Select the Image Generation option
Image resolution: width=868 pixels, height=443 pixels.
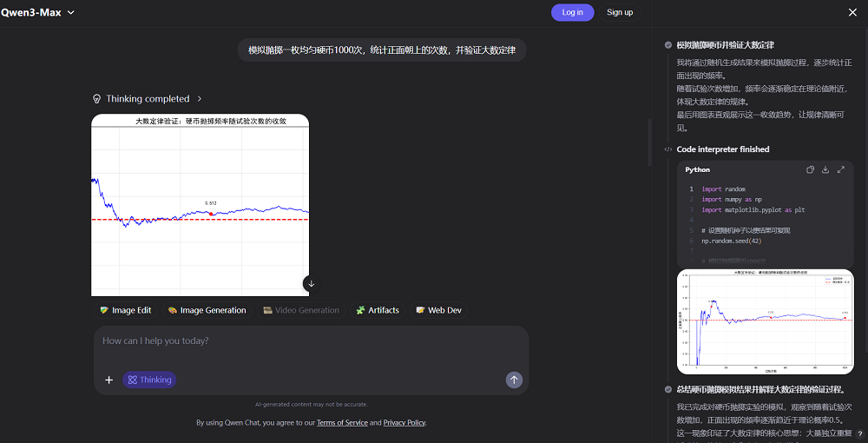click(x=207, y=310)
